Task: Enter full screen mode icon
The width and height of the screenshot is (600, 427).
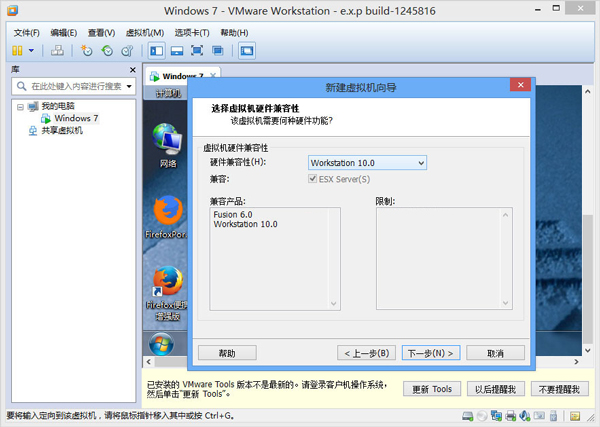Action: point(197,51)
